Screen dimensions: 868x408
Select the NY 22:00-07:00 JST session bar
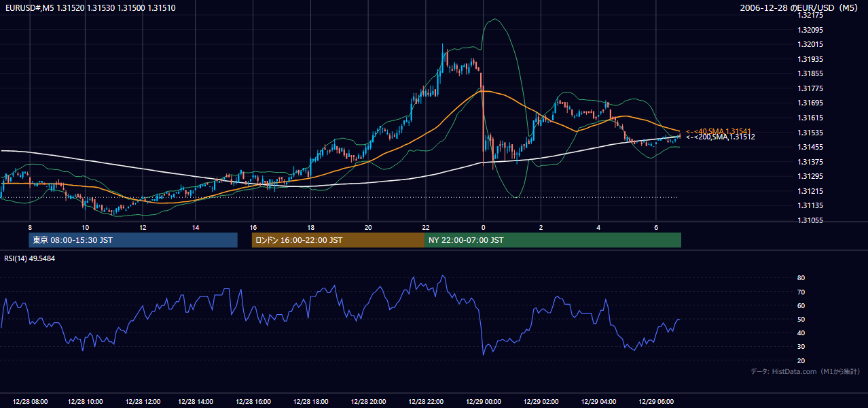point(553,240)
